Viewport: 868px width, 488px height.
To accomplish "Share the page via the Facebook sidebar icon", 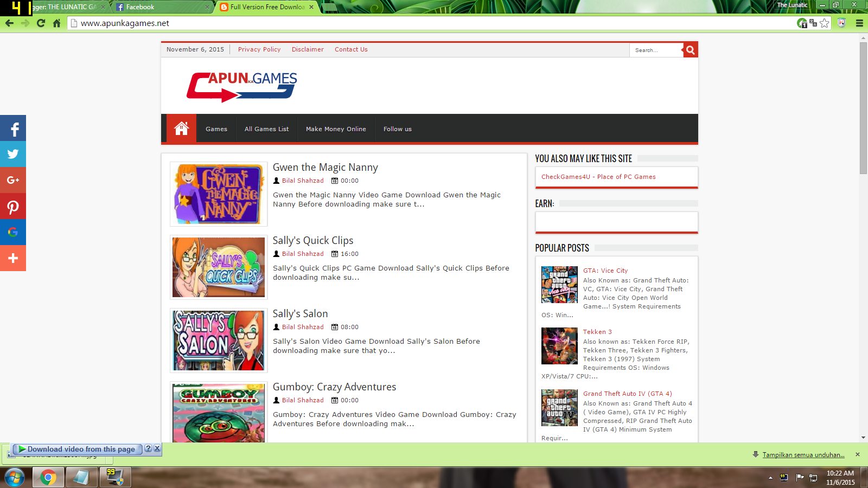I will coord(13,128).
